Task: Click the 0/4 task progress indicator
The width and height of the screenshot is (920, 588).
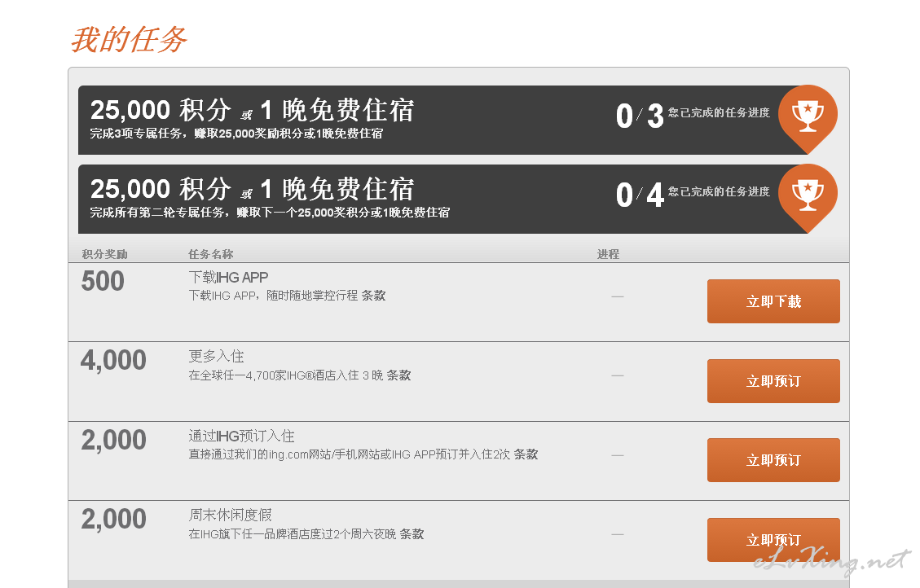Action: click(640, 195)
